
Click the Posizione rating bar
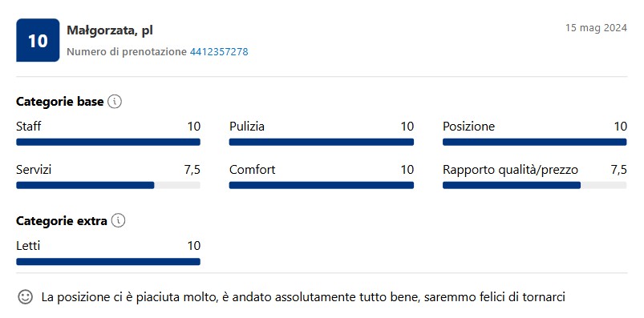[535, 142]
